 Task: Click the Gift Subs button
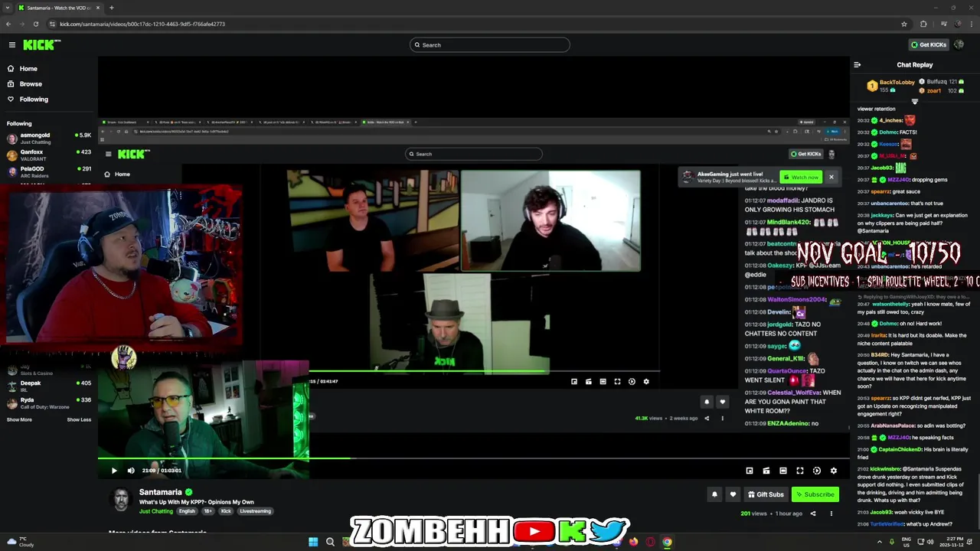coord(766,494)
